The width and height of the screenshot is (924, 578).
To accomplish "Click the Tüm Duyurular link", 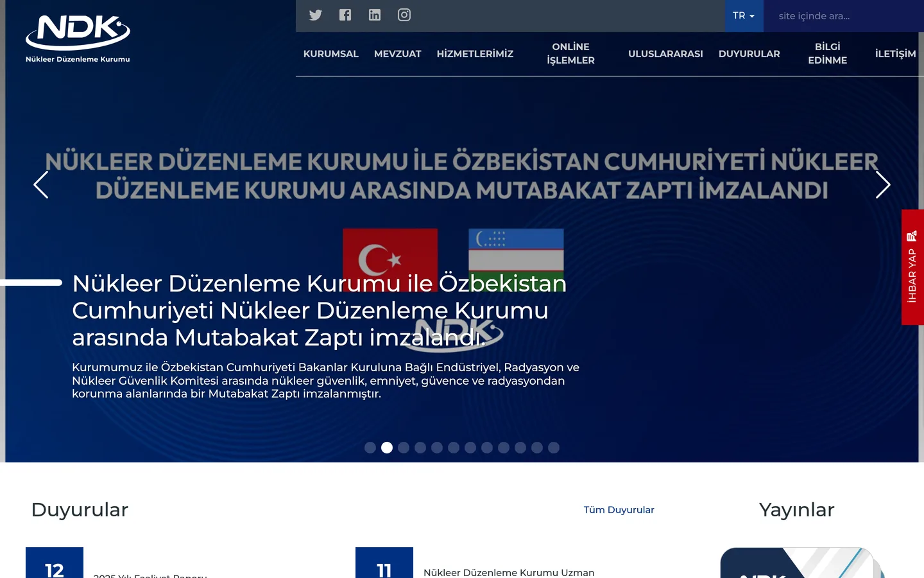I will pyautogui.click(x=619, y=510).
